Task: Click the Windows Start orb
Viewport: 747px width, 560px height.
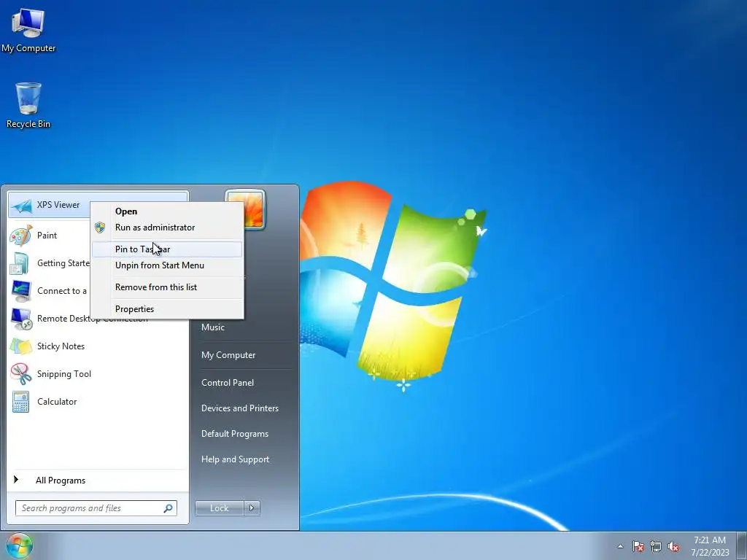Action: click(19, 545)
